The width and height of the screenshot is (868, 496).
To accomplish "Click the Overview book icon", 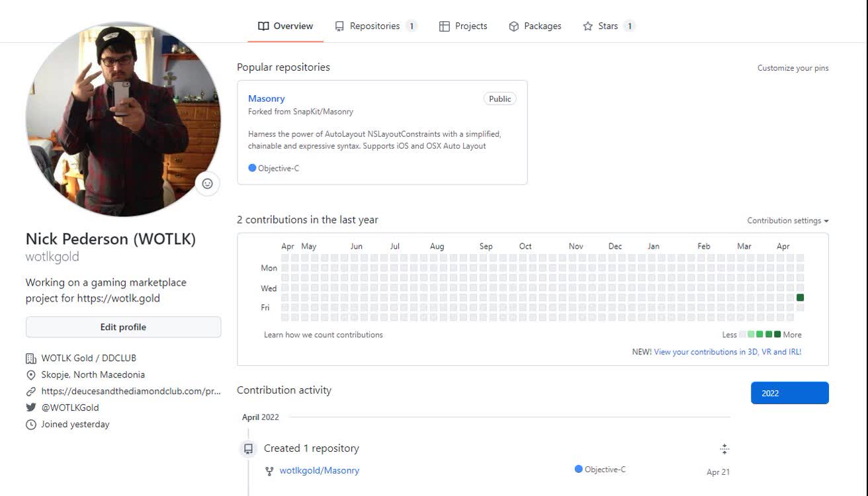I will pyautogui.click(x=263, y=26).
